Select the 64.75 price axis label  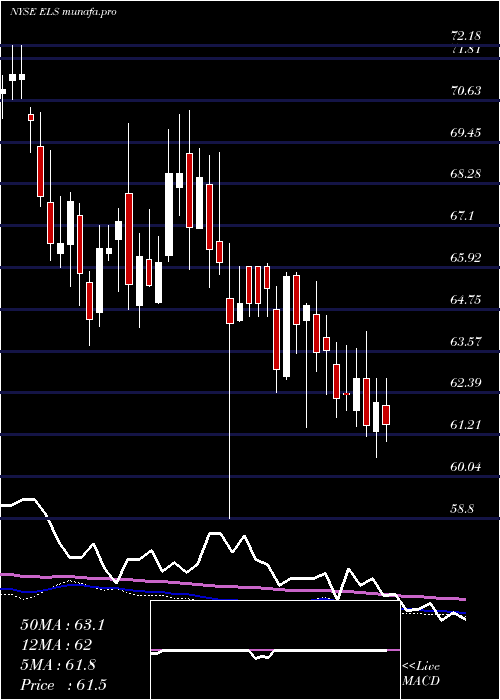(466, 300)
